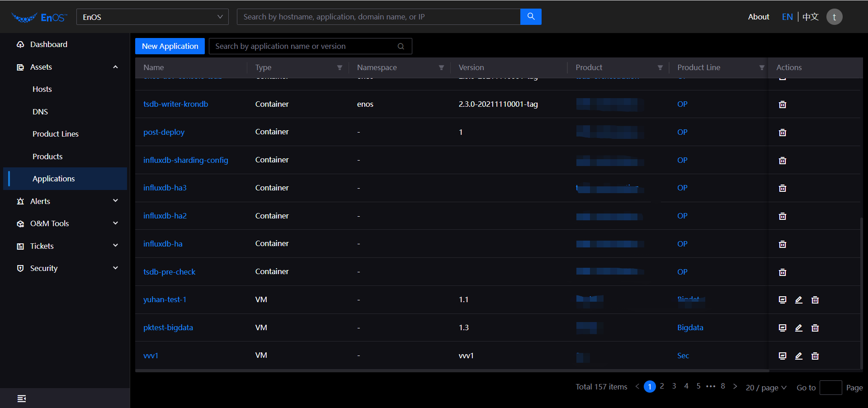Expand the Alerts menu section
This screenshot has width=868, height=408.
click(x=115, y=201)
